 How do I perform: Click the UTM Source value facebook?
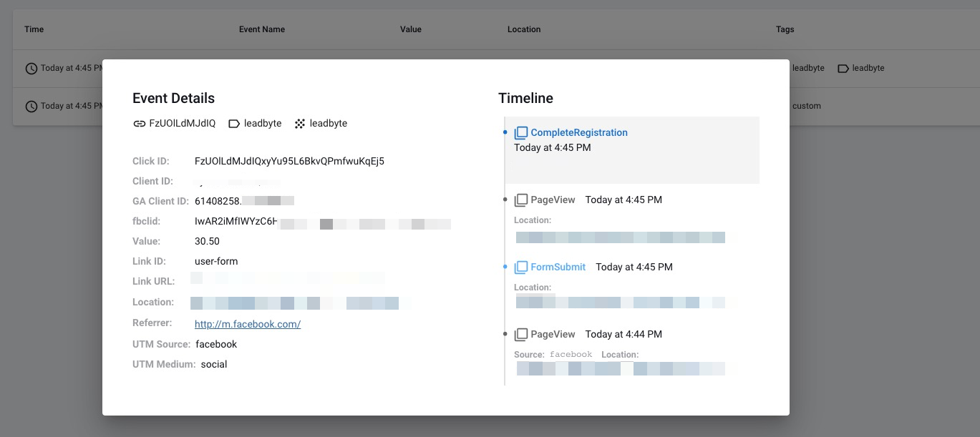coord(216,345)
